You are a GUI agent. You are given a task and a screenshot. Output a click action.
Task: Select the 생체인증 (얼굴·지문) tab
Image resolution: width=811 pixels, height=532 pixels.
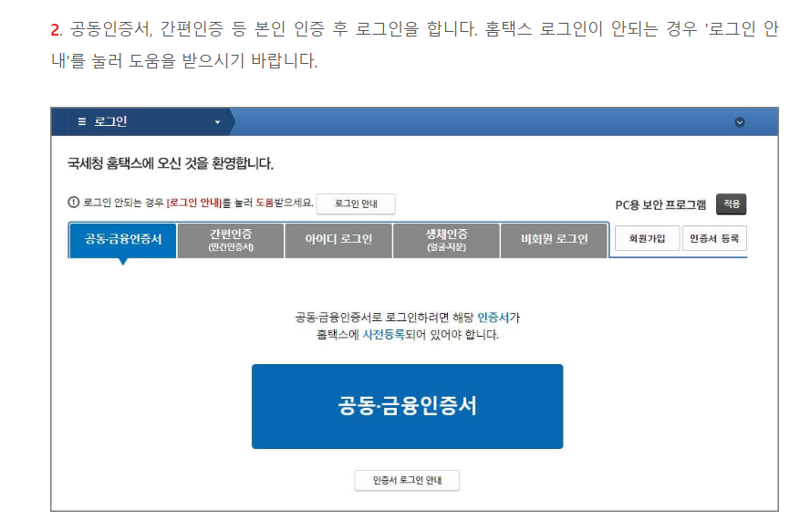446,240
